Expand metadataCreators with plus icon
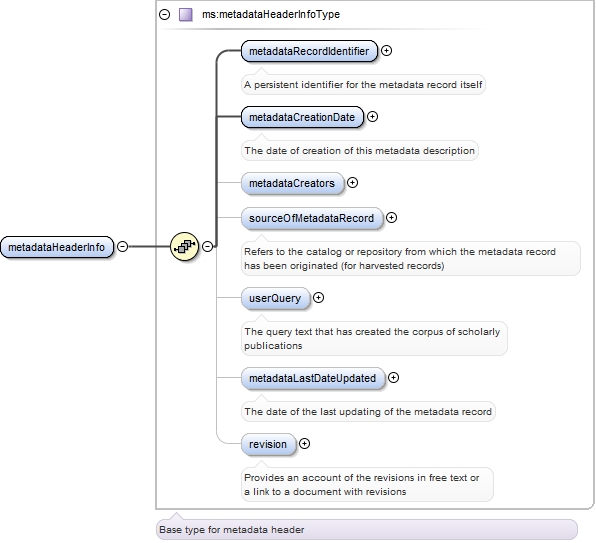This screenshot has height=543, width=596. point(353,183)
